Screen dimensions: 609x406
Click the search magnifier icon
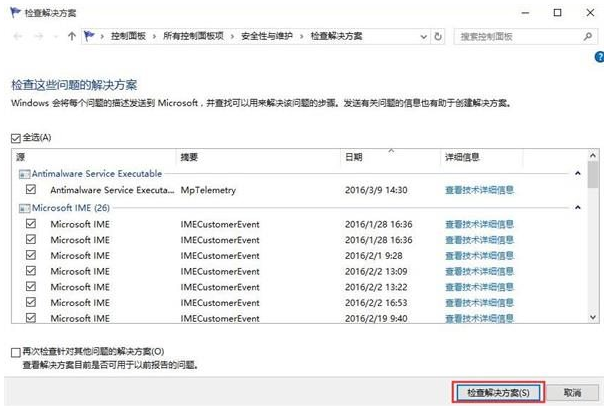point(588,37)
